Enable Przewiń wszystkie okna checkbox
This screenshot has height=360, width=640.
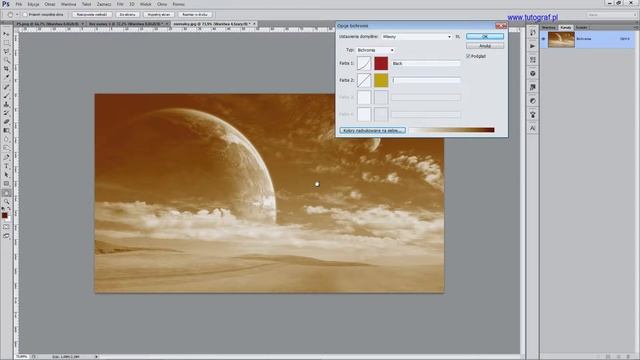[x=25, y=14]
